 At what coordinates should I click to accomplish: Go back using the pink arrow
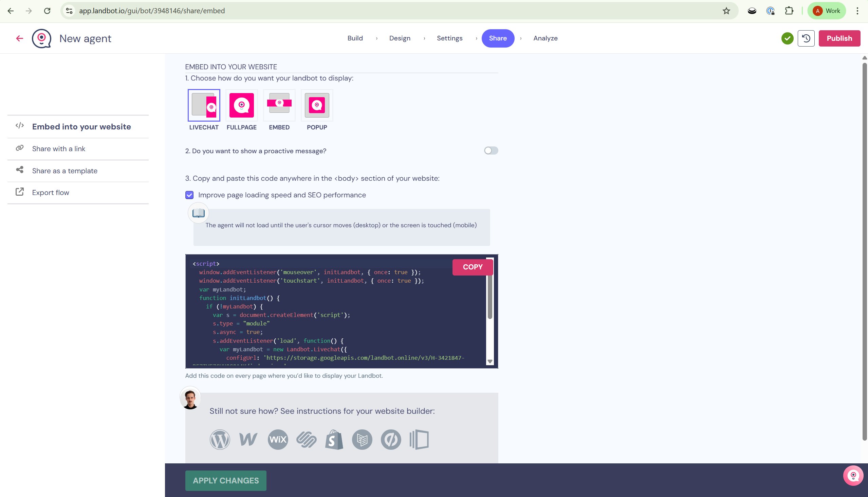click(x=19, y=38)
